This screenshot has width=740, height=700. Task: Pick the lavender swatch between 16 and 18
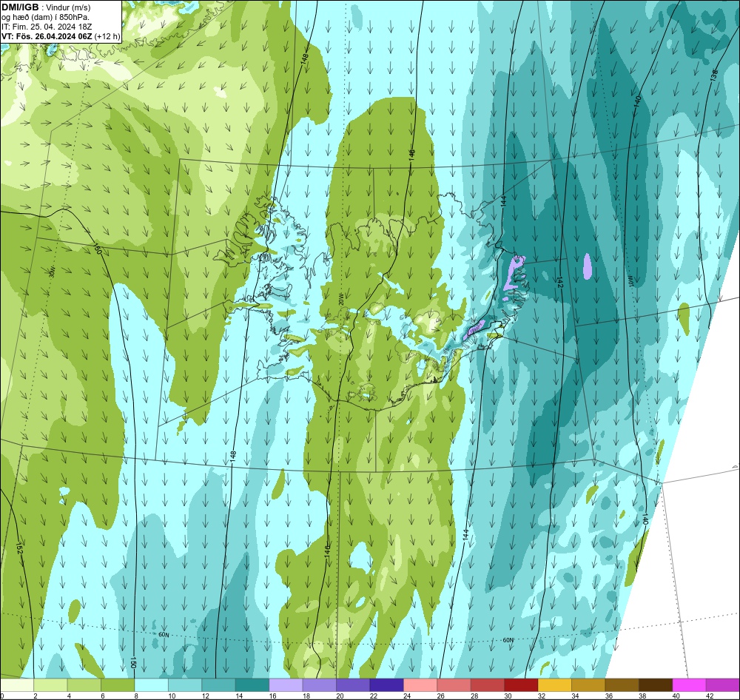pos(286,685)
